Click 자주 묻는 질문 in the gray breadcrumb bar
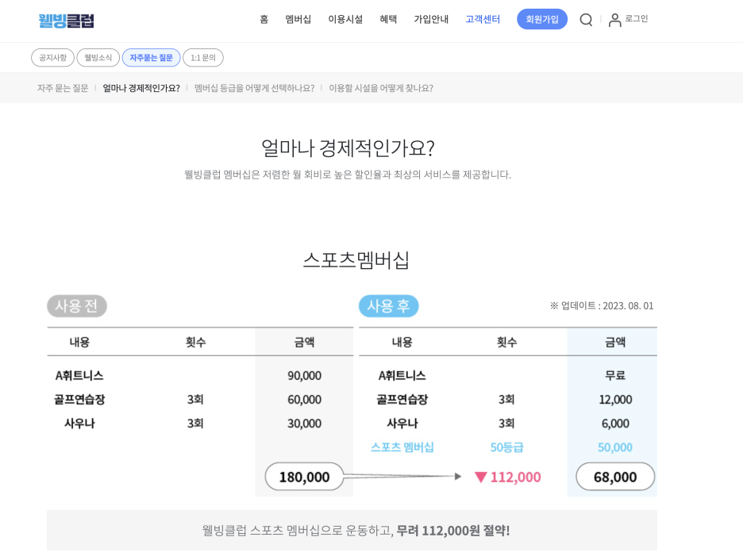Screen dimensions: 743x560 63,88
